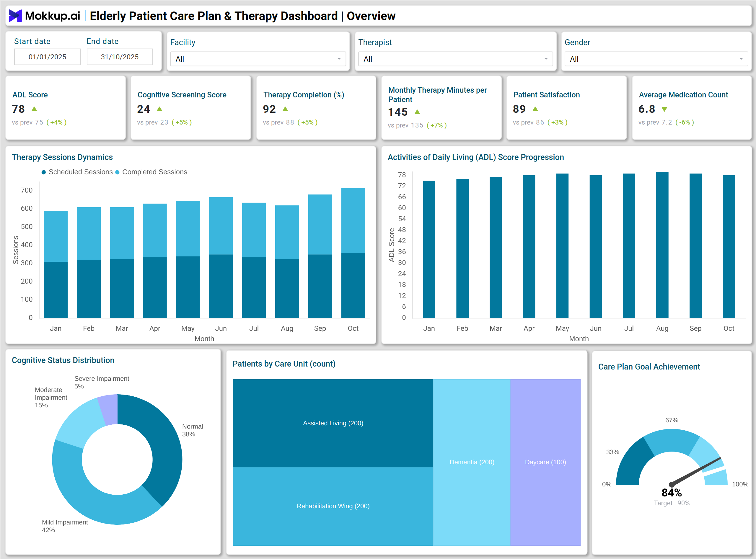This screenshot has width=756, height=559.
Task: Click the Start date input field
Action: tap(48, 57)
